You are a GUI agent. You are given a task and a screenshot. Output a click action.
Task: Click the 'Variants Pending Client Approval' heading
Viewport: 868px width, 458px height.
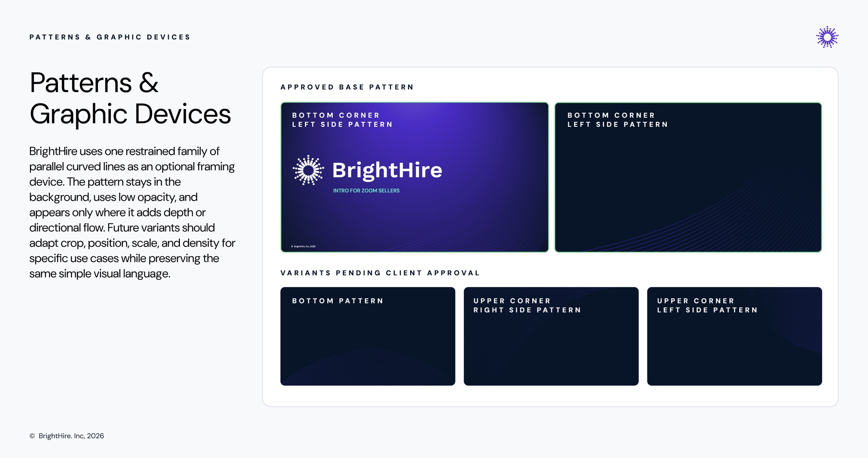click(380, 273)
